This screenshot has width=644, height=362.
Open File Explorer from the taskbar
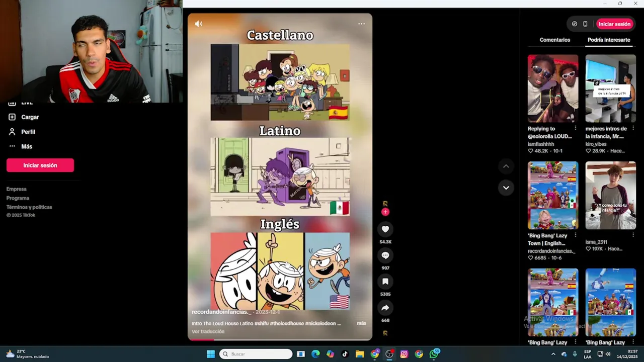(360, 354)
